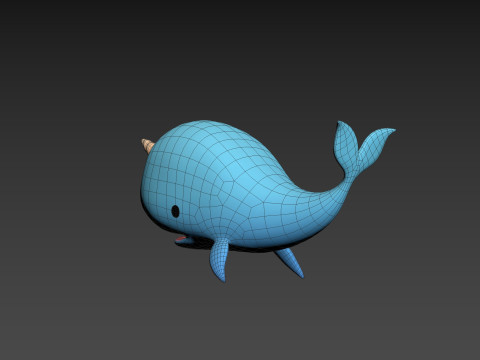Click the narwhal's black eye
Viewport: 480px width, 360px height.
coord(175,211)
